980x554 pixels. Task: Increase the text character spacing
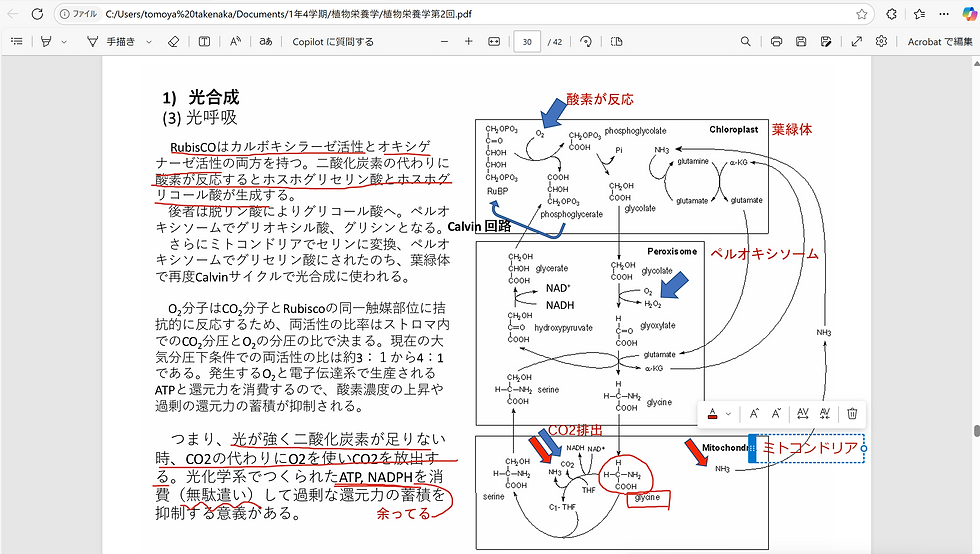click(803, 413)
